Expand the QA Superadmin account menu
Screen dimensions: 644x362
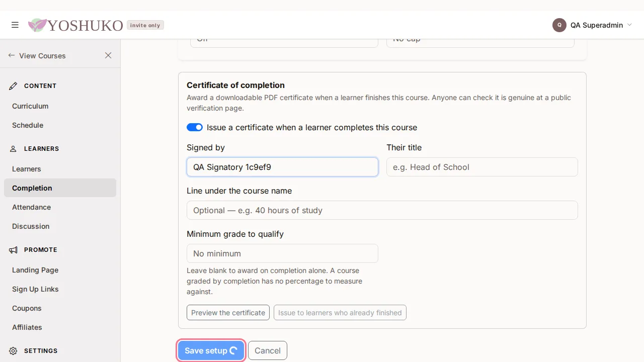(x=629, y=25)
